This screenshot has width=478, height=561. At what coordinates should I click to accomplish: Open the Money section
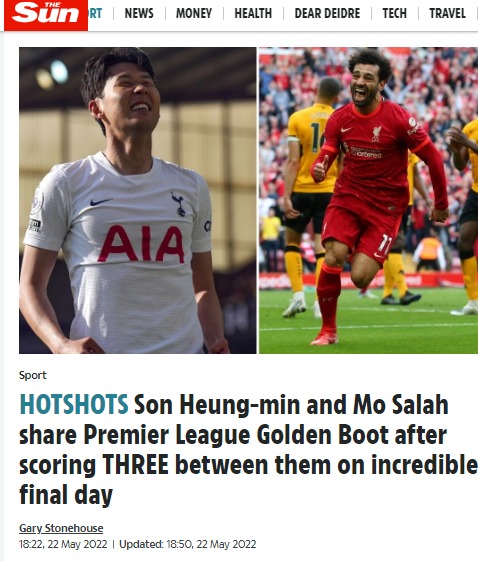point(194,14)
